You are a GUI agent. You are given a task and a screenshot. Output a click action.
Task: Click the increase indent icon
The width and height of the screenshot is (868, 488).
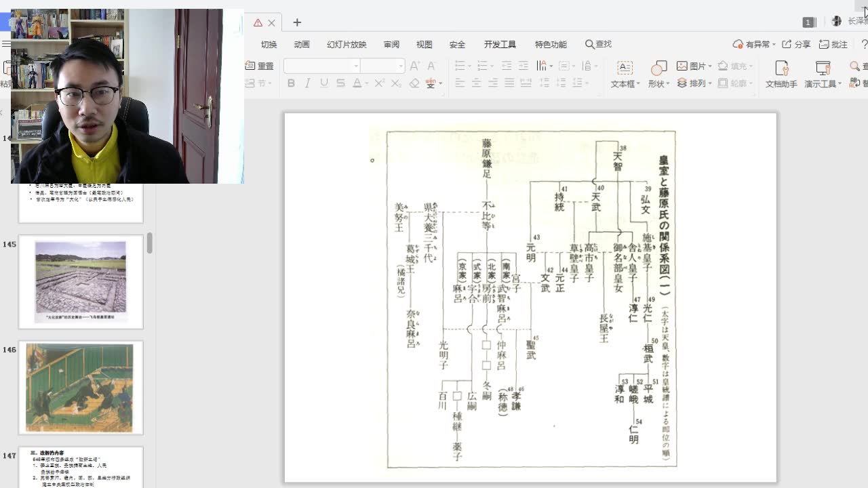(x=524, y=66)
